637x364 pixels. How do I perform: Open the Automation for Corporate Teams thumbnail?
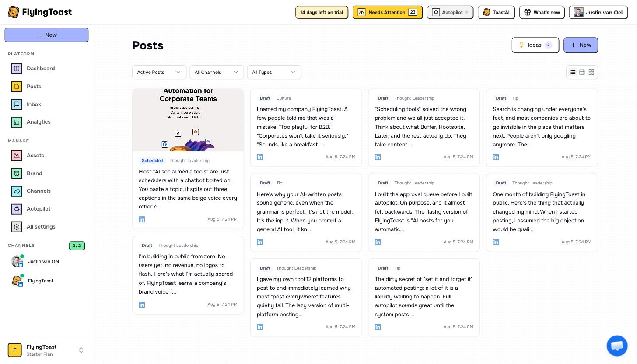coord(188,120)
